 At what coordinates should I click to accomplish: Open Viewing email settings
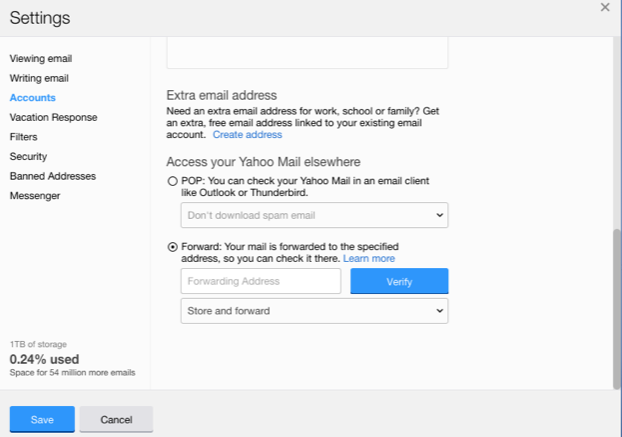[x=40, y=59]
